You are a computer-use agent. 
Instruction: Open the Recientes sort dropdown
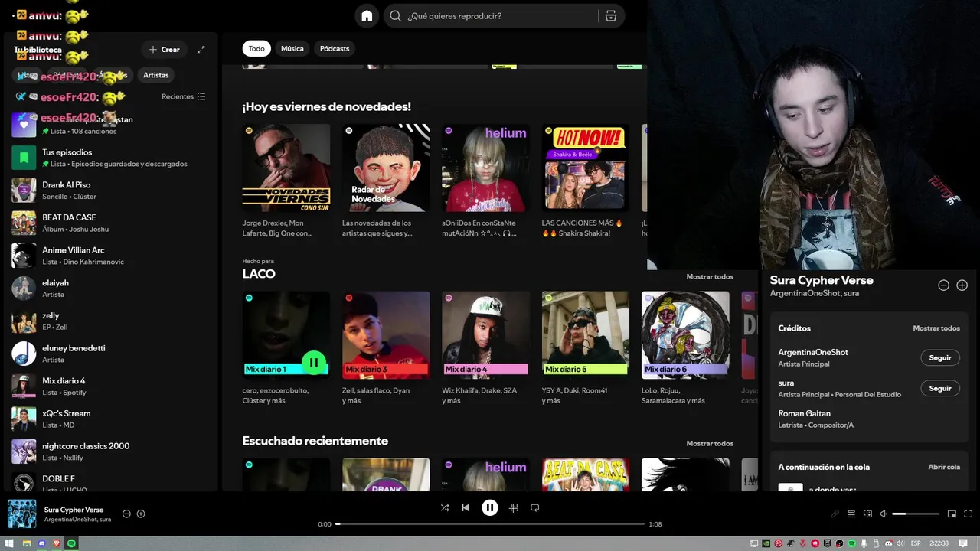184,96
